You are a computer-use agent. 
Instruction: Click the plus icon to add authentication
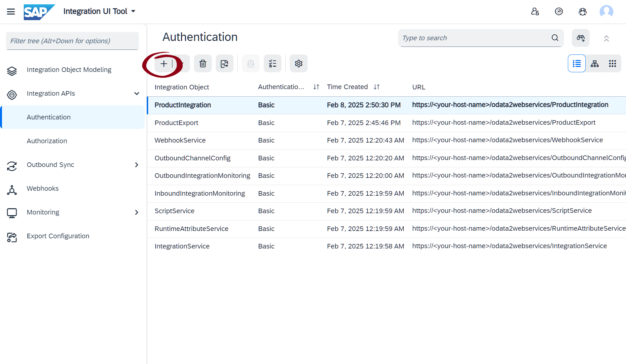point(164,64)
